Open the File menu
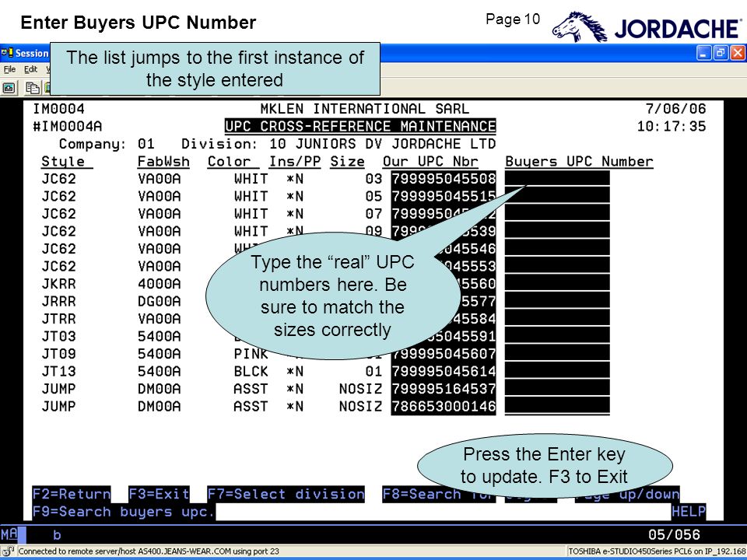This screenshot has width=747, height=560. [x=9, y=69]
